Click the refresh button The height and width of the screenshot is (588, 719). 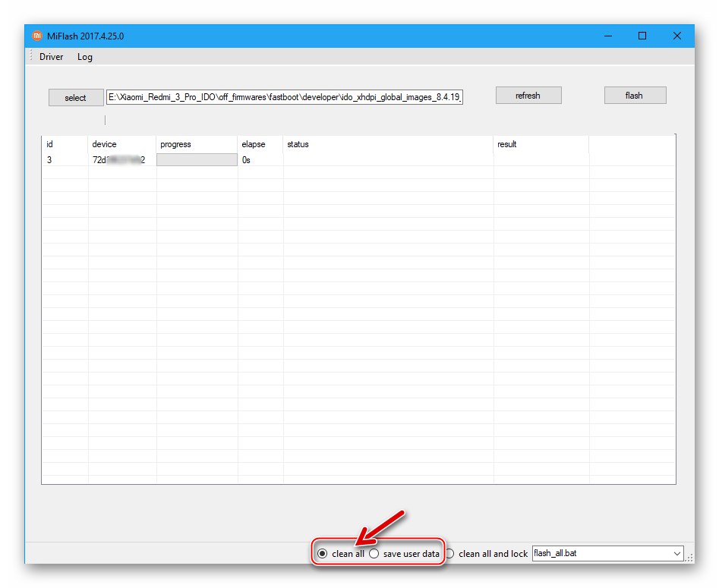pyautogui.click(x=528, y=96)
